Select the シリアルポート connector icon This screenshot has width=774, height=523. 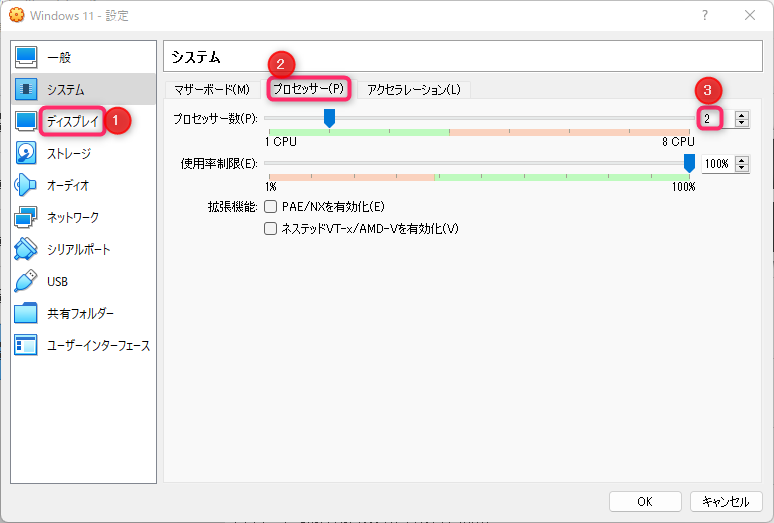click(26, 249)
